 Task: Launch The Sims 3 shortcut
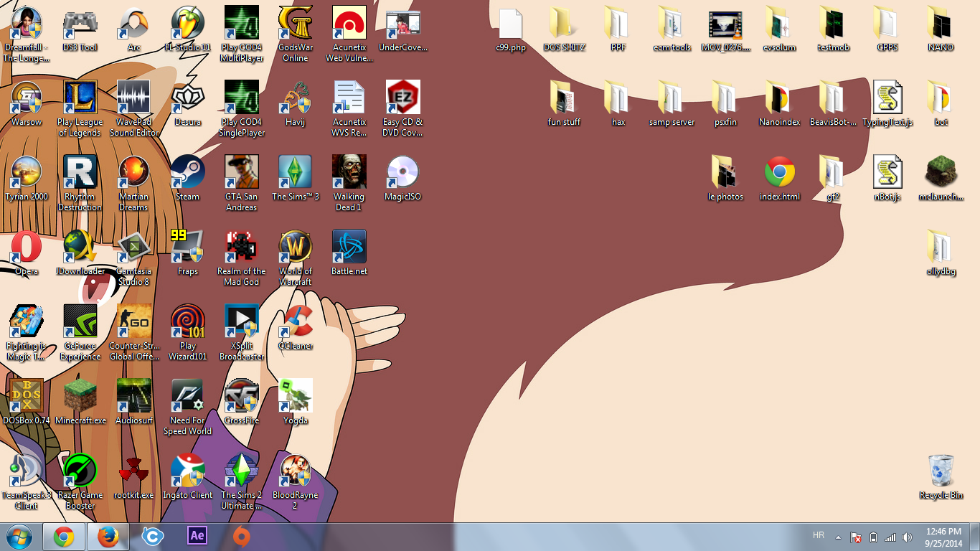coord(296,179)
